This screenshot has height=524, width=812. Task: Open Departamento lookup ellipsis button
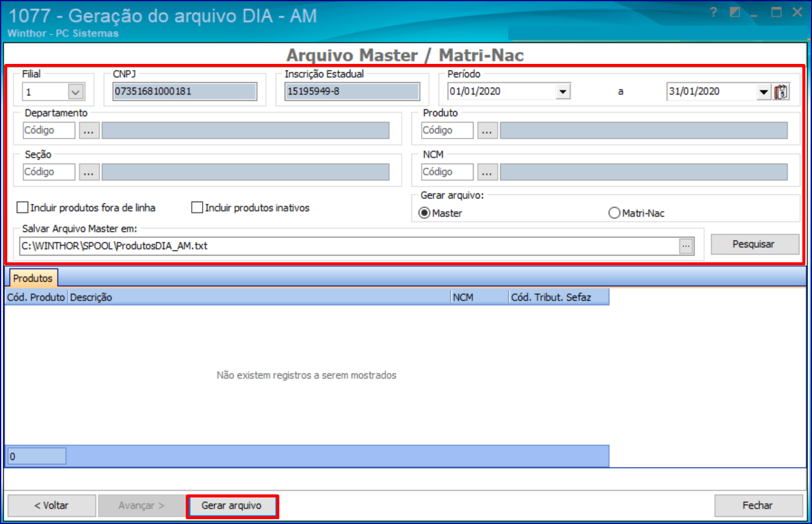[89, 130]
